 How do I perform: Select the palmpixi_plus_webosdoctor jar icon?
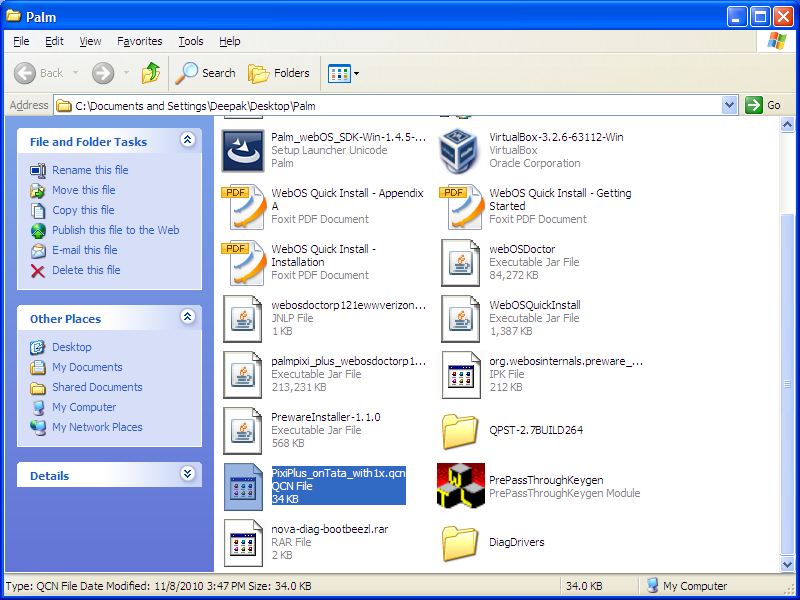point(243,375)
